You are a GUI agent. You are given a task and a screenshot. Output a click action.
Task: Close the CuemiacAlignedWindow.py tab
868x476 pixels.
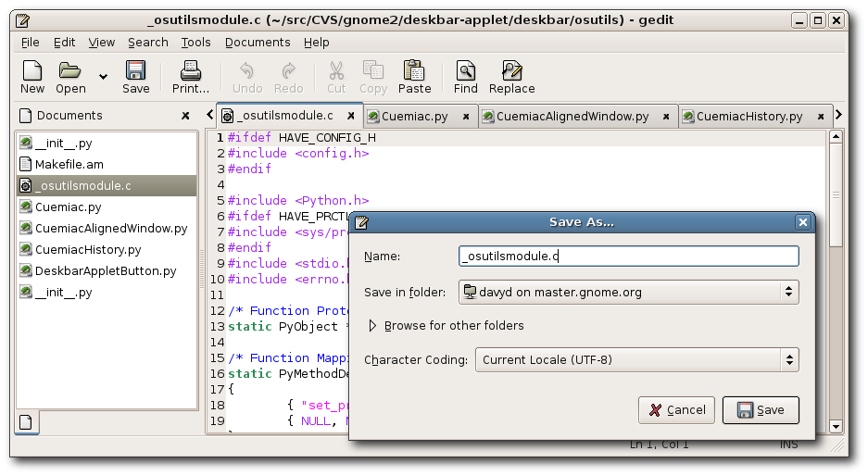coord(666,117)
